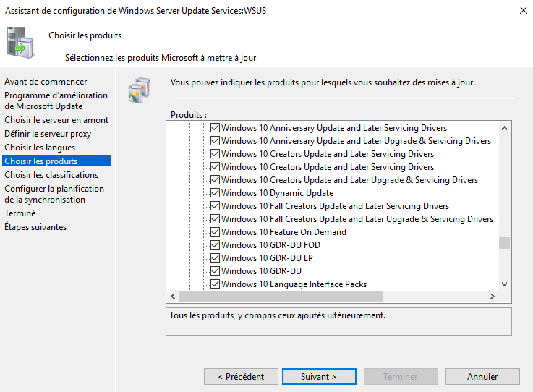
Task: Open the Choisir le serveur en amont step
Action: click(x=56, y=120)
